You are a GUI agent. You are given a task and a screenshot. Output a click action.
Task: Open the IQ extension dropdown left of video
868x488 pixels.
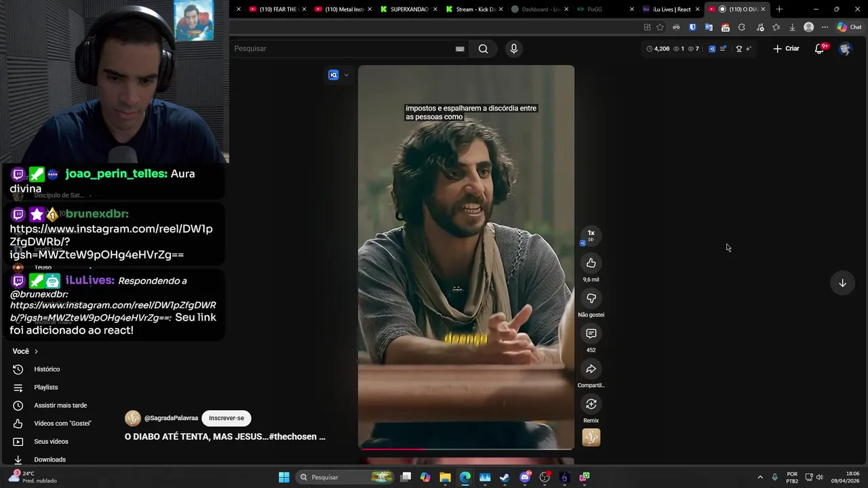338,75
